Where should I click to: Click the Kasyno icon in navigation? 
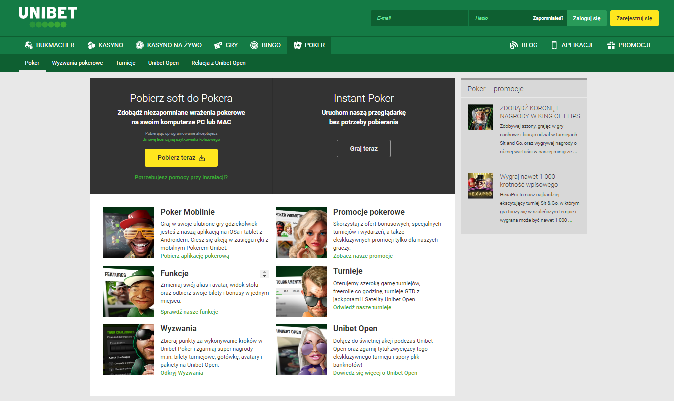point(91,45)
